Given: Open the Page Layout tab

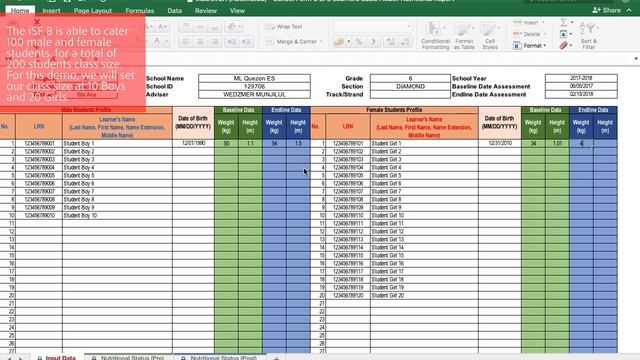Looking at the screenshot, I should [93, 11].
